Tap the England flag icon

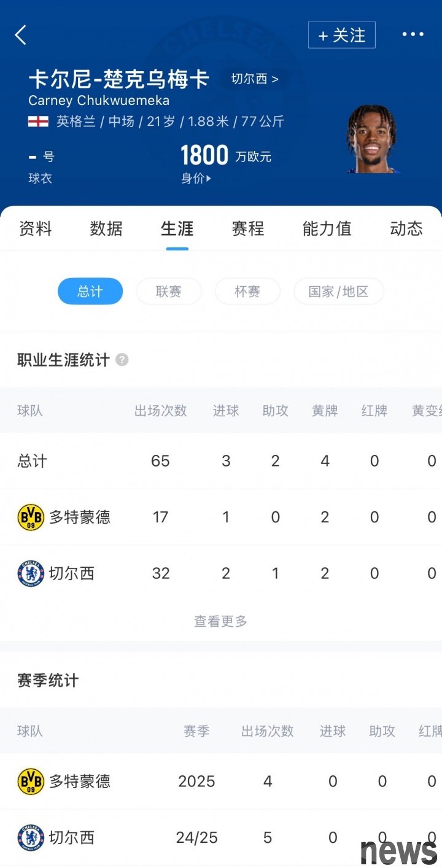pos(38,122)
